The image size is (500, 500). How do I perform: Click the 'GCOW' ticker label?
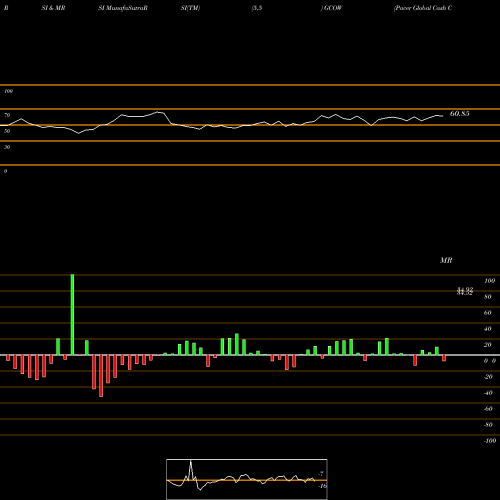tap(333, 8)
